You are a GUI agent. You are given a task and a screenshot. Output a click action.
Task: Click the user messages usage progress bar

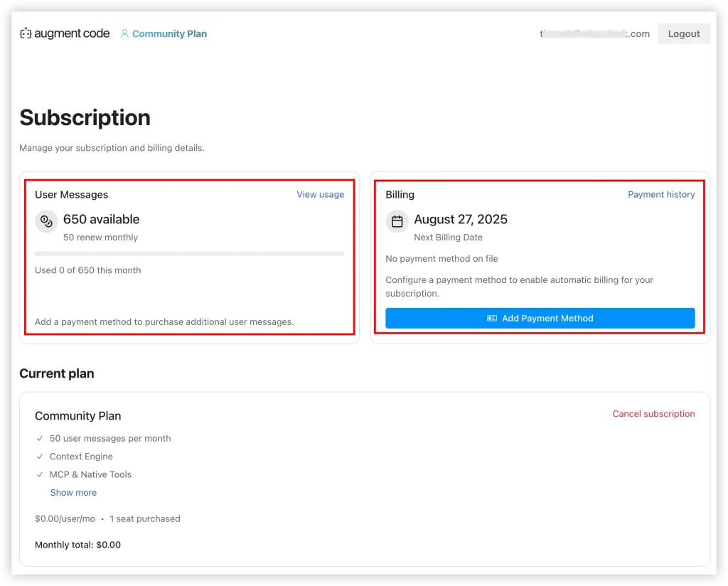click(189, 253)
